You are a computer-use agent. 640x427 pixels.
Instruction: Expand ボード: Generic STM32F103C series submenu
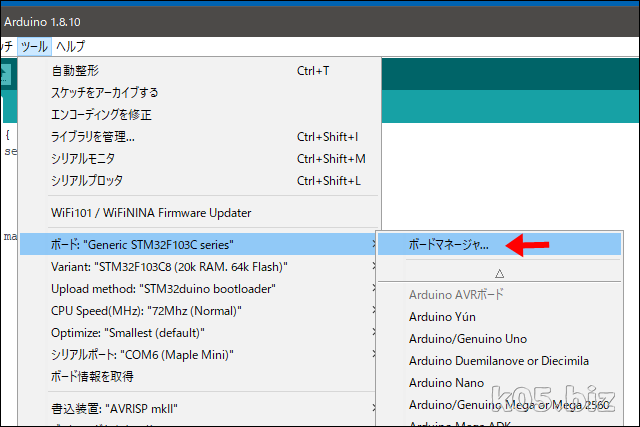point(198,245)
